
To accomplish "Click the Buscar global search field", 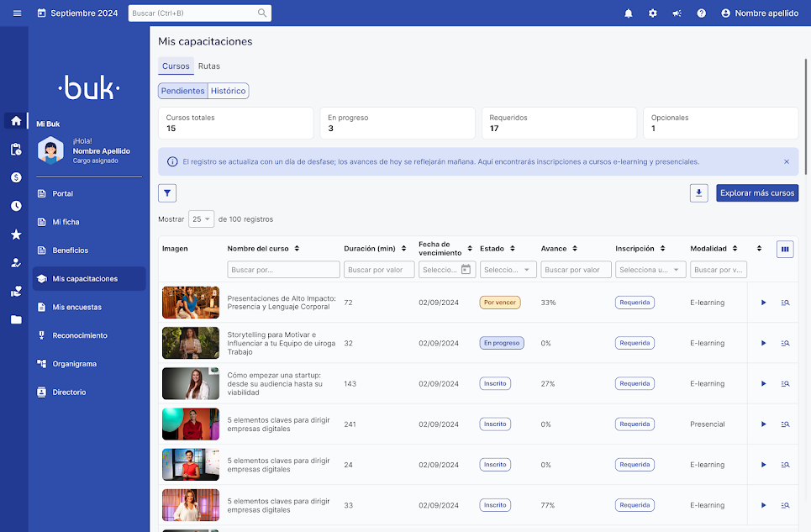I will [x=193, y=13].
